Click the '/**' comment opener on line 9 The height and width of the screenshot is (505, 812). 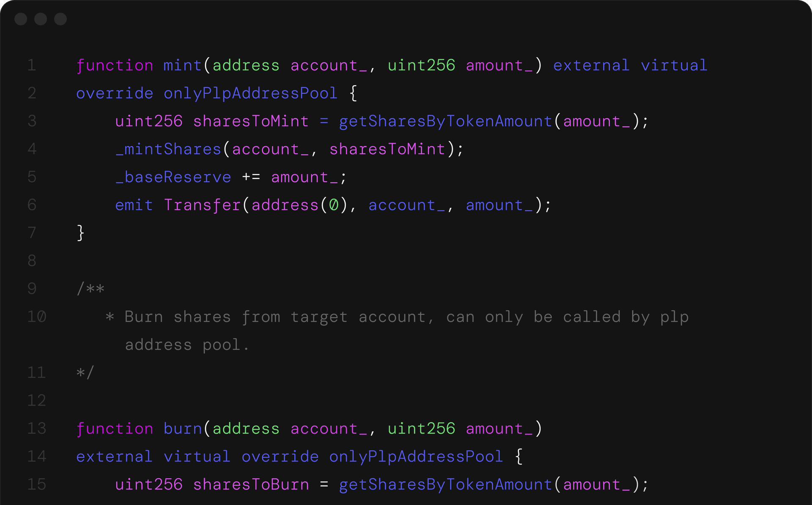91,289
